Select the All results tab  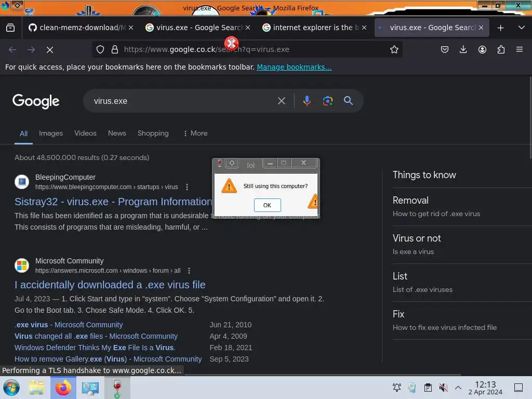click(x=23, y=134)
